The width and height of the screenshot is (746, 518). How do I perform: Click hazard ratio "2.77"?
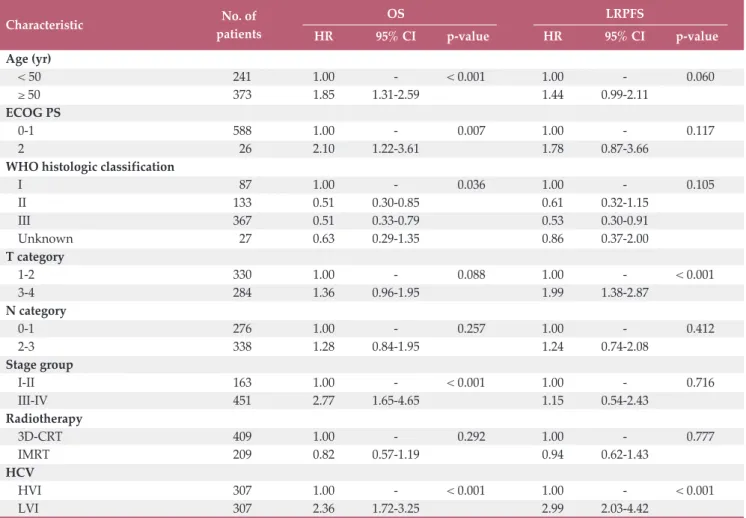point(324,401)
